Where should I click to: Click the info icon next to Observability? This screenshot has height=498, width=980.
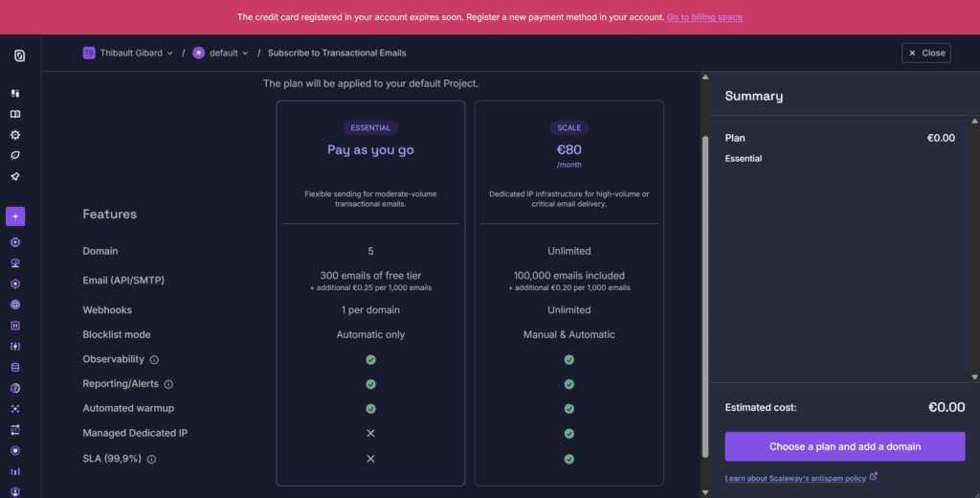click(154, 360)
